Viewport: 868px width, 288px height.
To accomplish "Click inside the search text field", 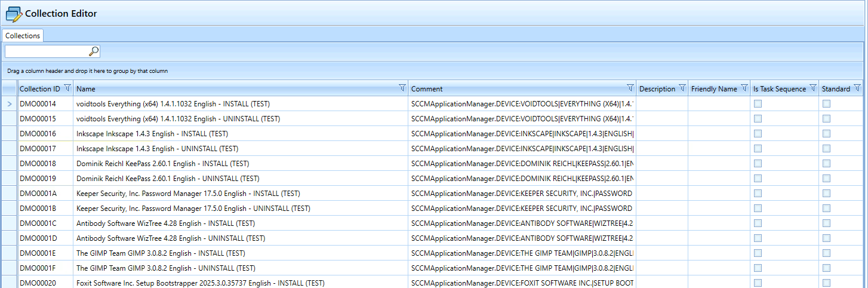I will tap(47, 51).
